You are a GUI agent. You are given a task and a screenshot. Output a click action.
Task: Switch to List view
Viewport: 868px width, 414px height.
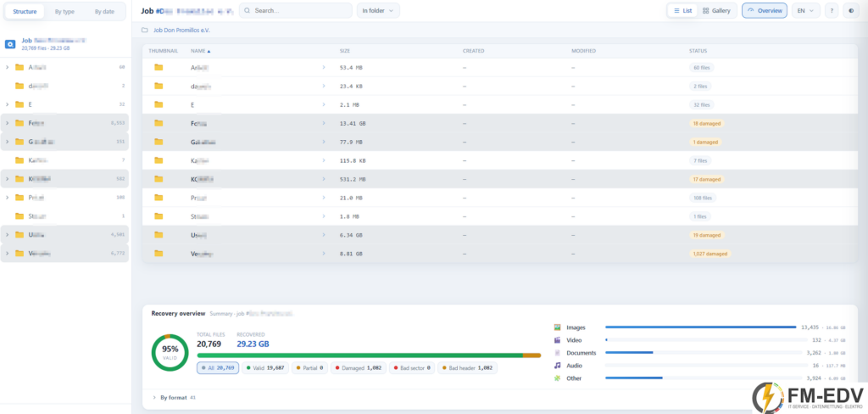click(x=682, y=10)
